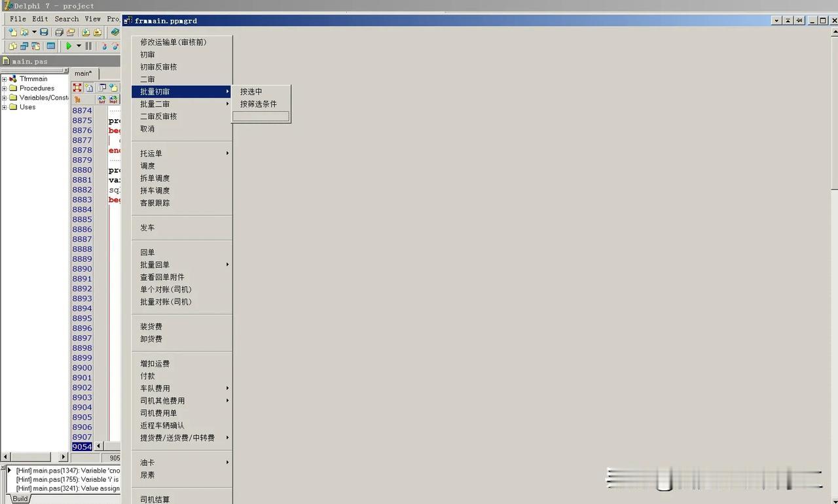Expand the Uses tree node

point(4,107)
